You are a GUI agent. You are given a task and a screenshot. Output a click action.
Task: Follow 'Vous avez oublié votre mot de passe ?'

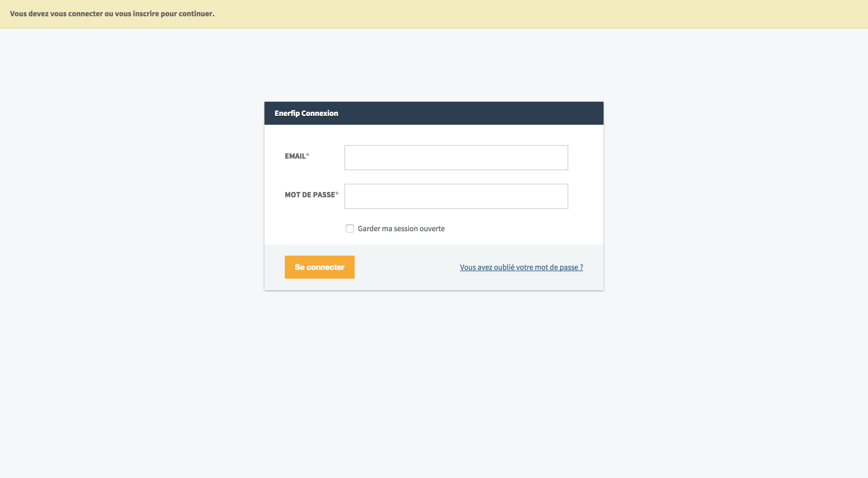tap(521, 267)
